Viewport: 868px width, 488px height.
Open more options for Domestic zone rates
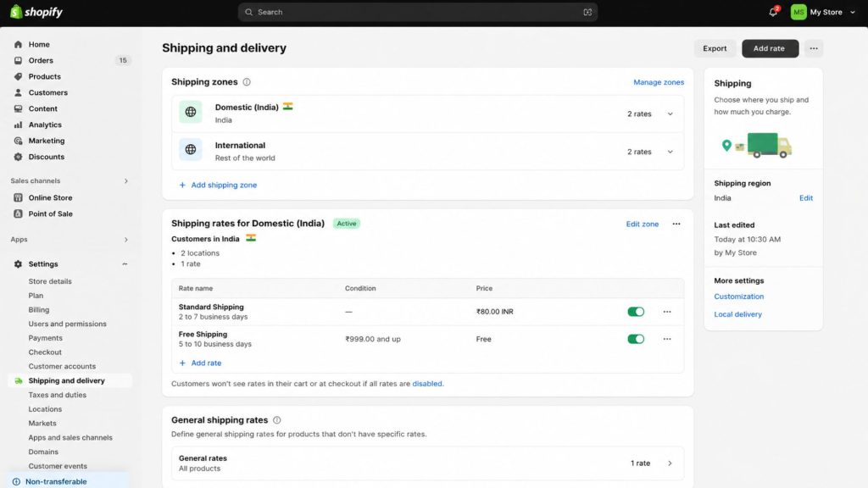[676, 224]
